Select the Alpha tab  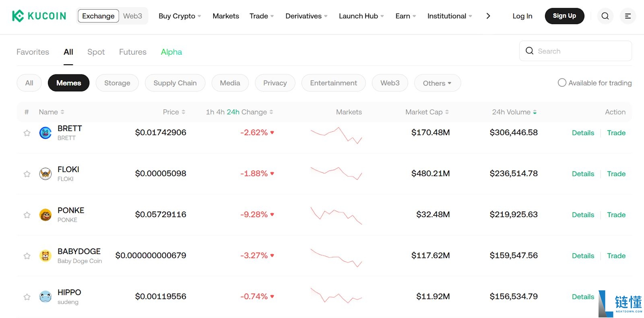[171, 52]
